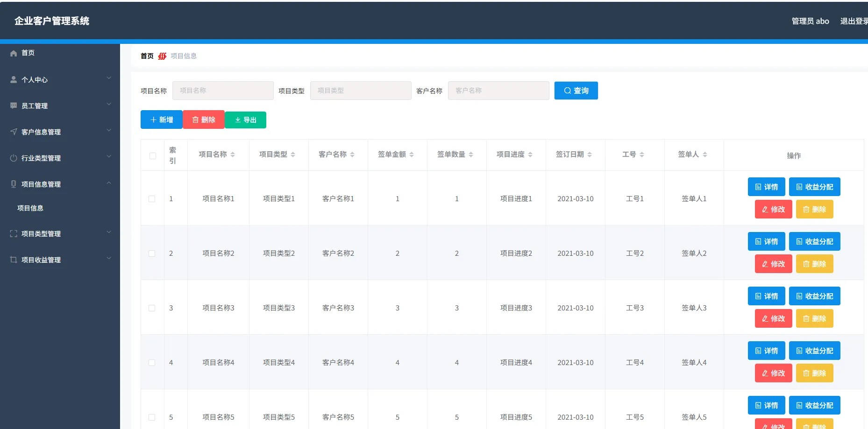Viewport: 868px width, 429px height.
Task: Open 客户信息管理 via its paper-plane icon
Action: click(13, 131)
